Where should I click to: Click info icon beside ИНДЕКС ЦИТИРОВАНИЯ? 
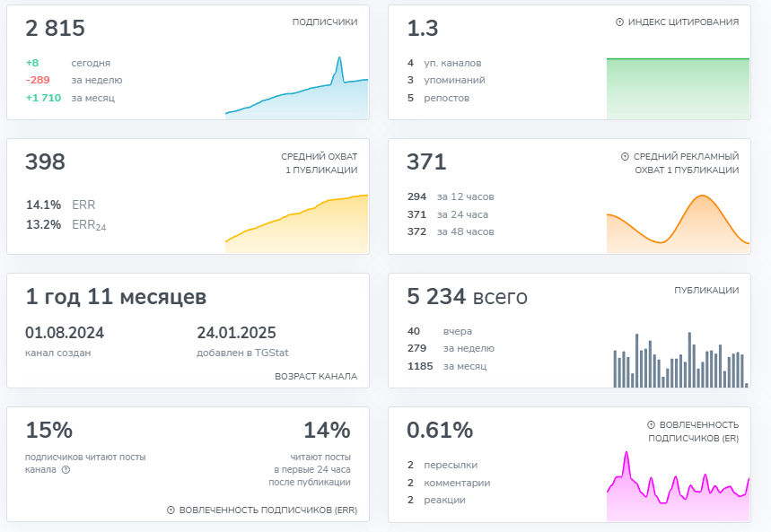(x=619, y=22)
